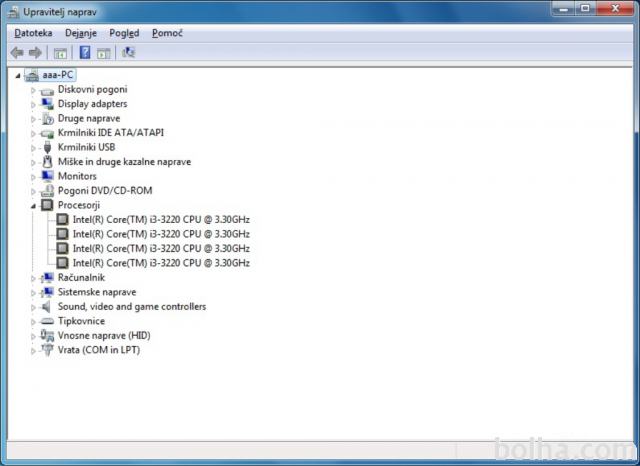
Task: Select the first Intel Core i3-3220 processor entry
Action: click(160, 220)
